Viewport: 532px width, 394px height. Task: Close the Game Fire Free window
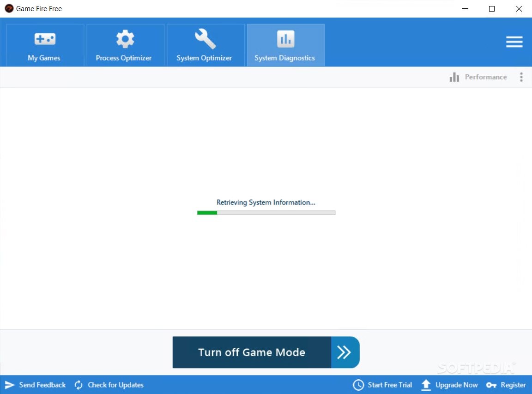pyautogui.click(x=519, y=8)
